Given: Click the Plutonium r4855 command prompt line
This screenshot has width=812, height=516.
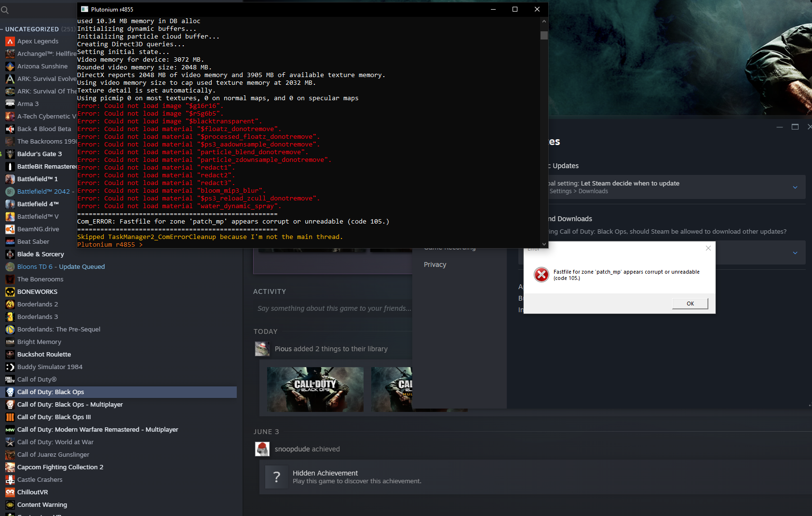Looking at the screenshot, I should [110, 245].
